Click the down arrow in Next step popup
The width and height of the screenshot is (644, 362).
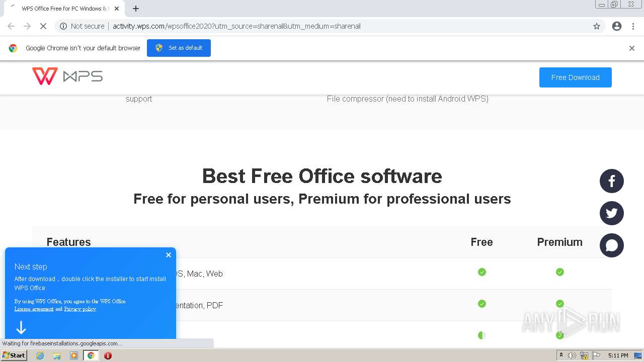click(21, 328)
